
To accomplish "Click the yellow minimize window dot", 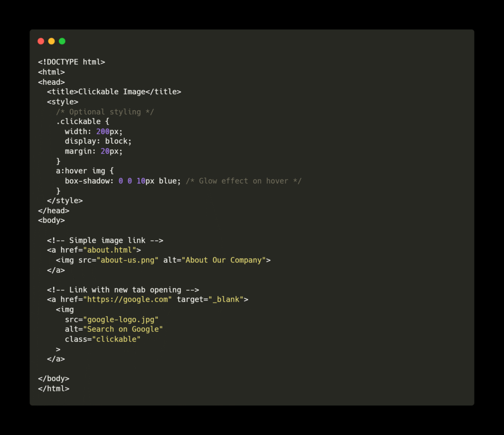I will [51, 41].
